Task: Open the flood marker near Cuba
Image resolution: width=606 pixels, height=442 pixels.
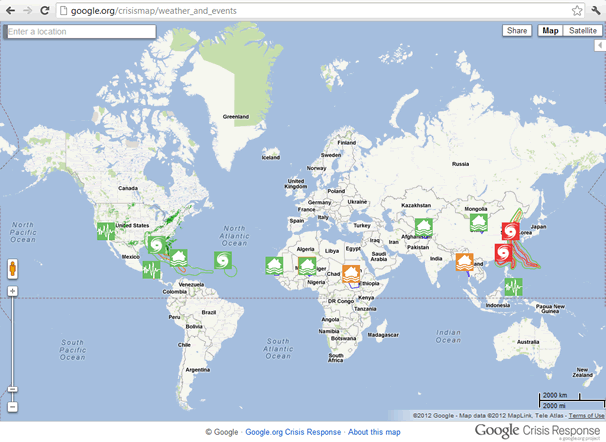Action: pos(179,258)
